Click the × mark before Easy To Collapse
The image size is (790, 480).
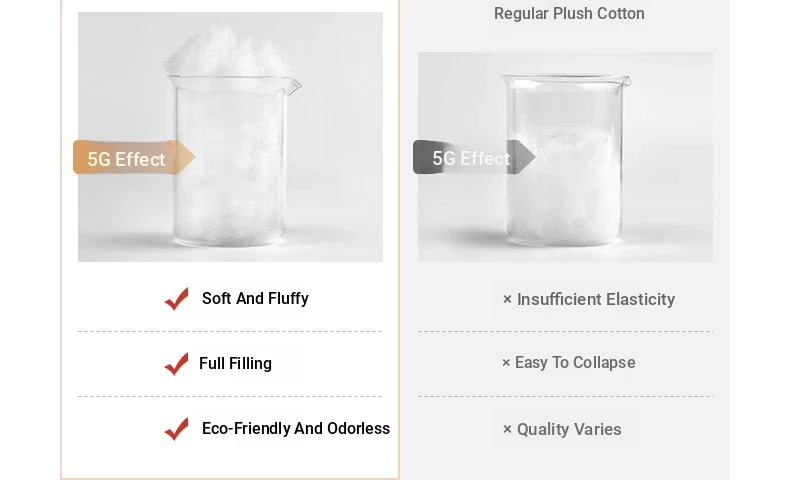click(x=506, y=363)
